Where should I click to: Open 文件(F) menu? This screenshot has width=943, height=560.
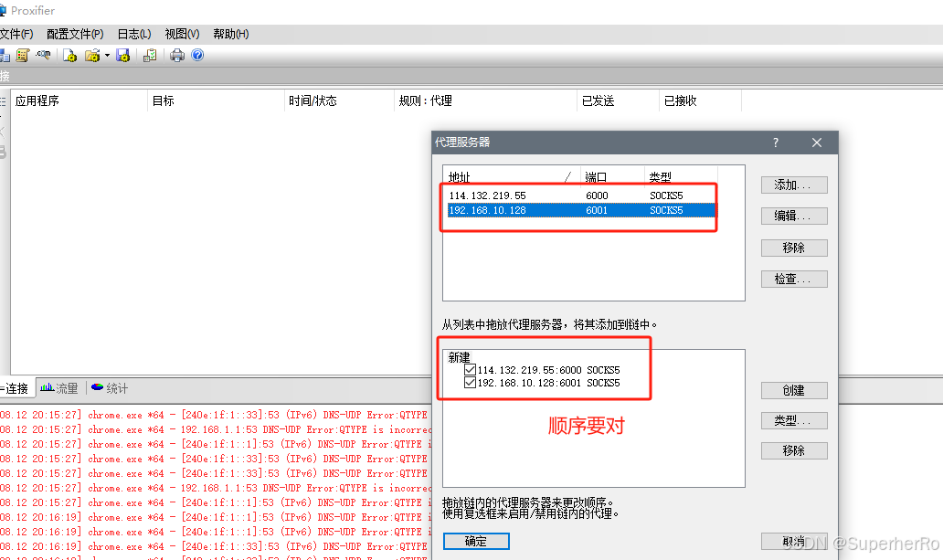[16, 34]
